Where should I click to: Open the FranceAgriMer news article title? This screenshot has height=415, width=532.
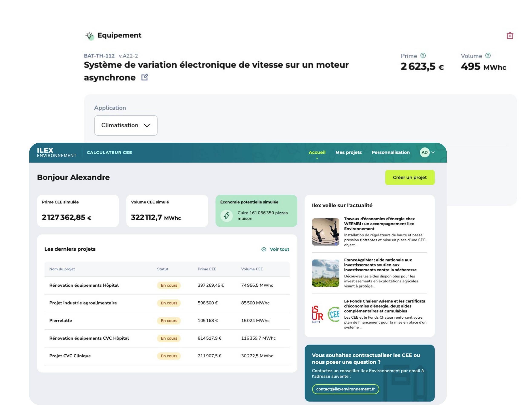pos(380,265)
